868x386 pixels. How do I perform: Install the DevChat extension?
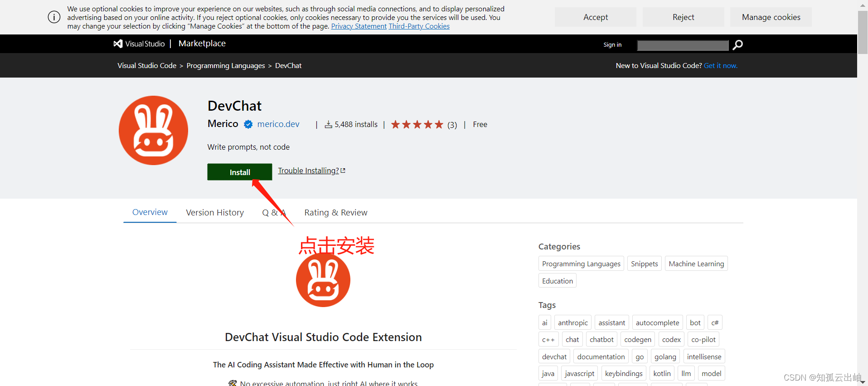(240, 172)
